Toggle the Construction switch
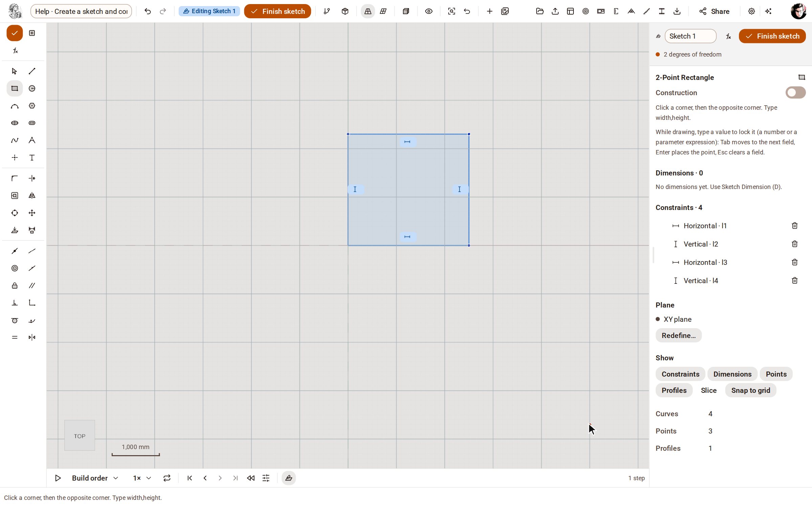The height and width of the screenshot is (508, 812). click(795, 92)
